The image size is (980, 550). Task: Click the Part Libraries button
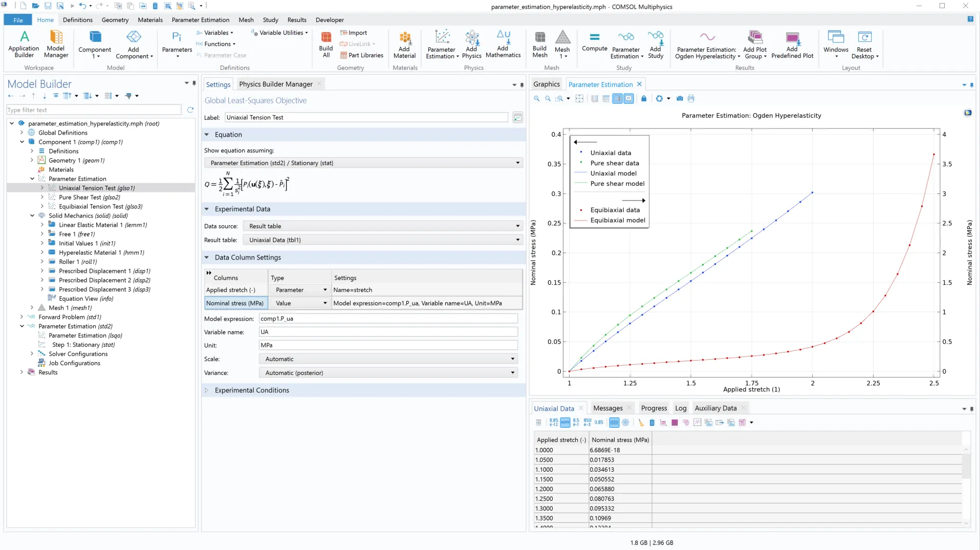(361, 55)
